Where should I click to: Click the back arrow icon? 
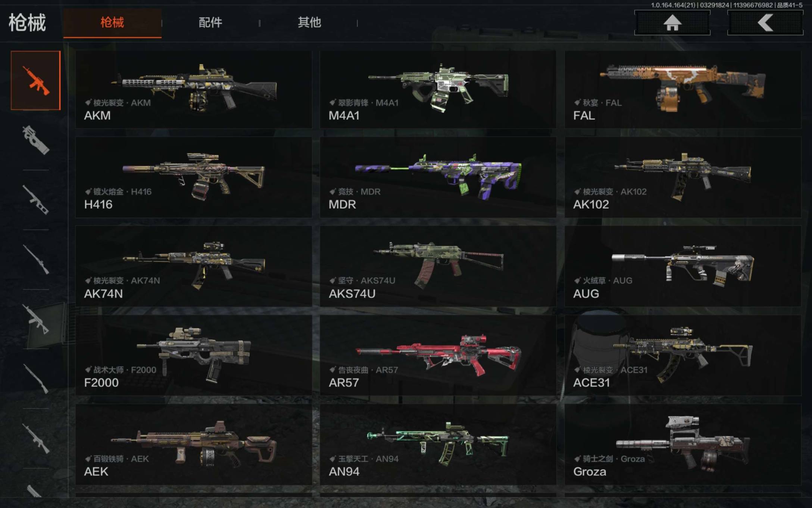point(765,22)
